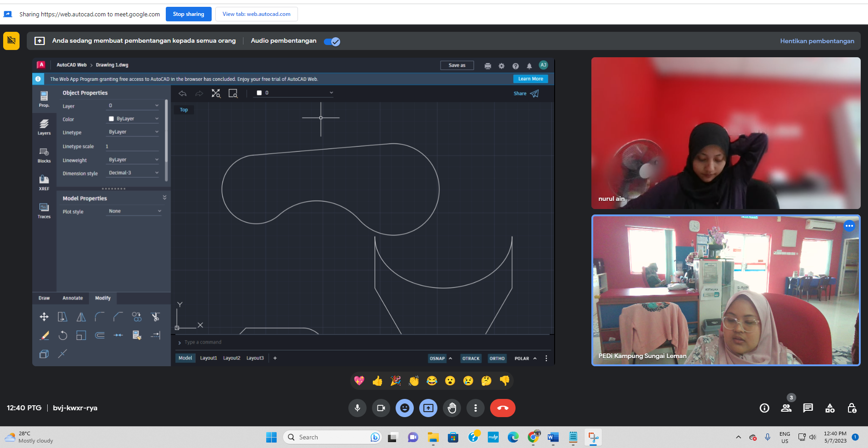Open the Layers panel in sidebar
868x448 pixels.
tap(44, 127)
